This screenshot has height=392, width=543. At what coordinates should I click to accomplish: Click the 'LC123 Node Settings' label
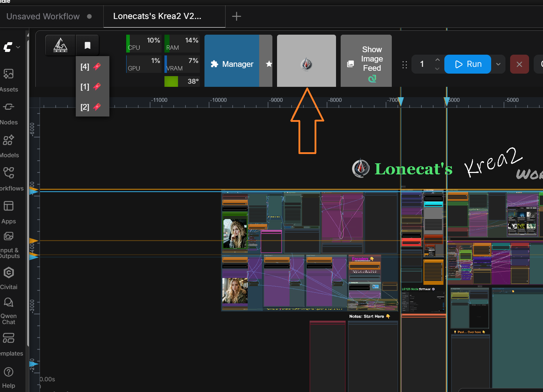coord(418,289)
